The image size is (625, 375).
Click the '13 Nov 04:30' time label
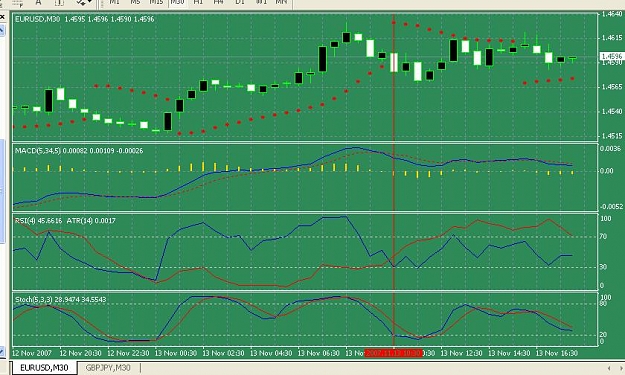click(x=271, y=353)
